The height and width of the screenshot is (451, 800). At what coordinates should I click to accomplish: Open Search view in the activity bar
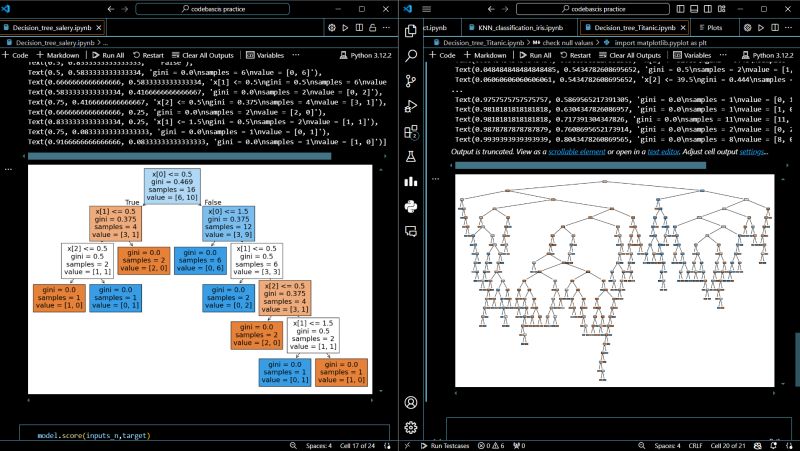tap(411, 56)
